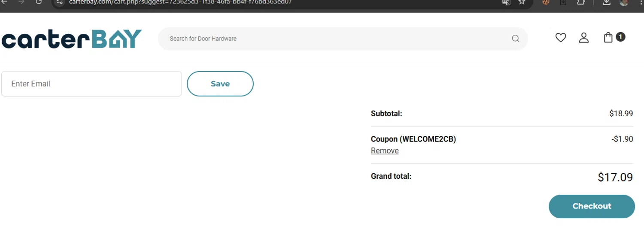Open the Chrome profile avatar
This screenshot has width=644, height=232.
click(624, 2)
